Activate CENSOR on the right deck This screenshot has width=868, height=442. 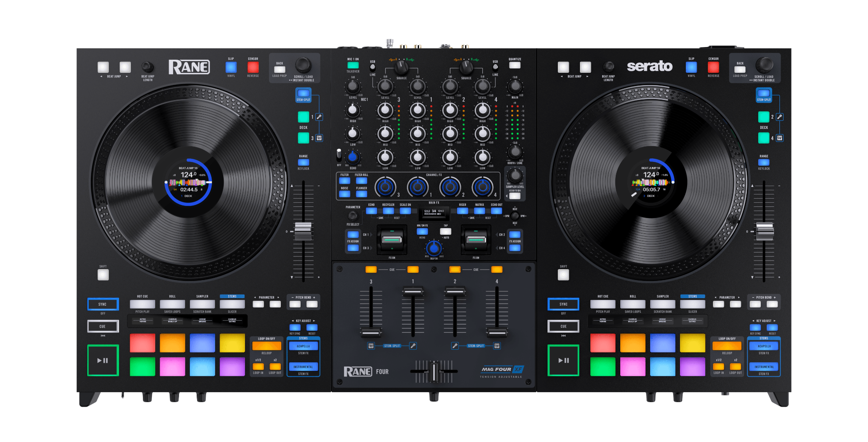click(x=713, y=67)
